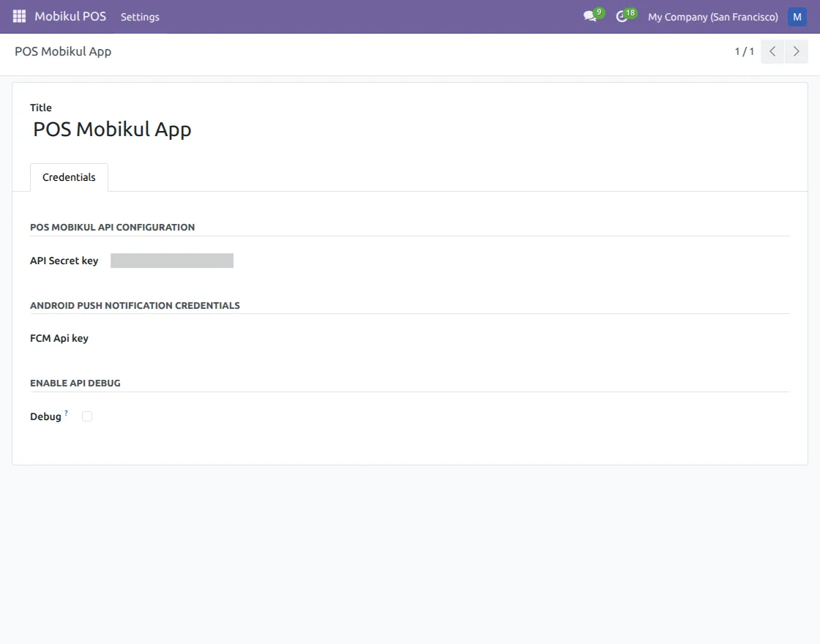Open the conversations chat icon with 9 badge
Screen dimensions: 820x644
point(594,15)
